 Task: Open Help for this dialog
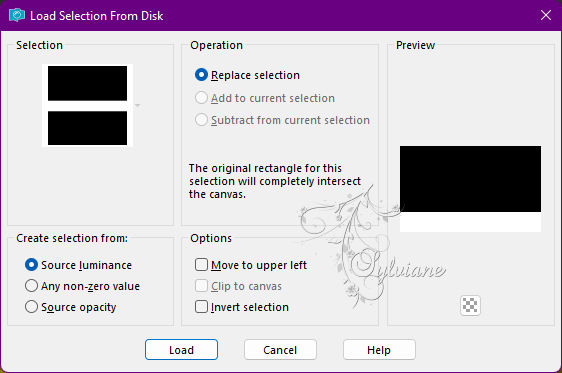[379, 350]
